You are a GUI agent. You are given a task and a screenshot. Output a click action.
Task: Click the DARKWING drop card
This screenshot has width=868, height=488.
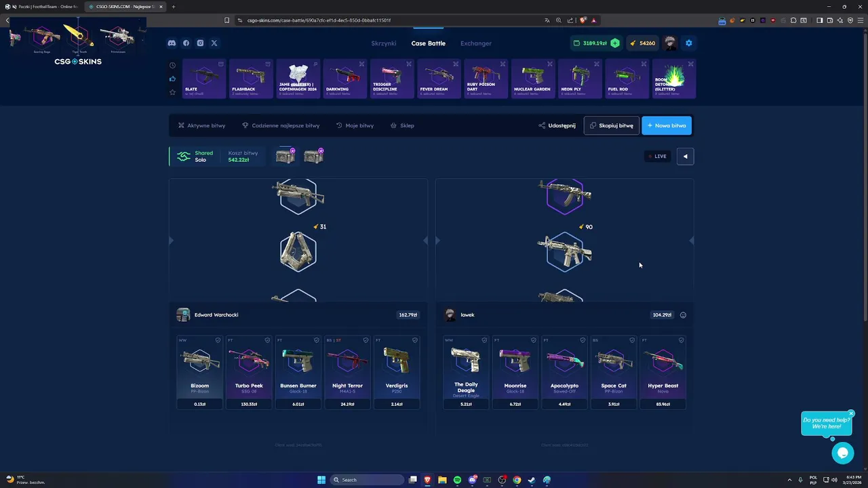(345, 79)
